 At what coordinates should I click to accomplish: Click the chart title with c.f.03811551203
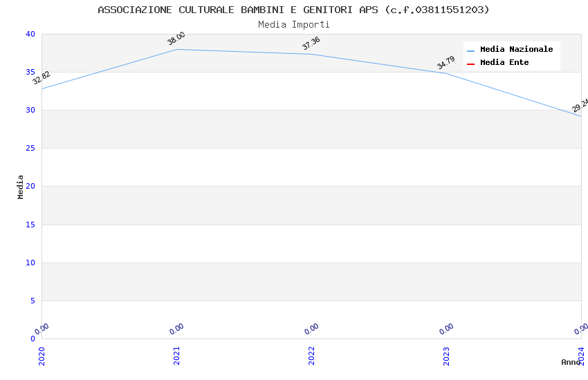coord(293,10)
